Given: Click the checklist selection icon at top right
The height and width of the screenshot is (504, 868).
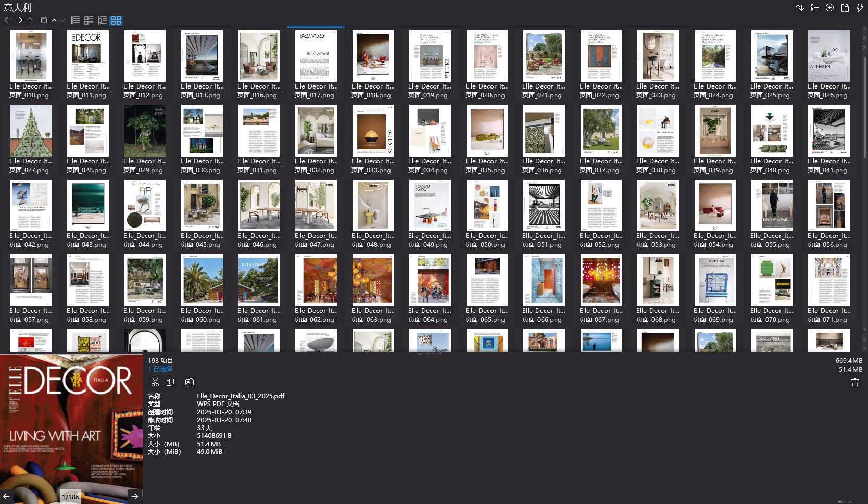Looking at the screenshot, I should pos(815,8).
